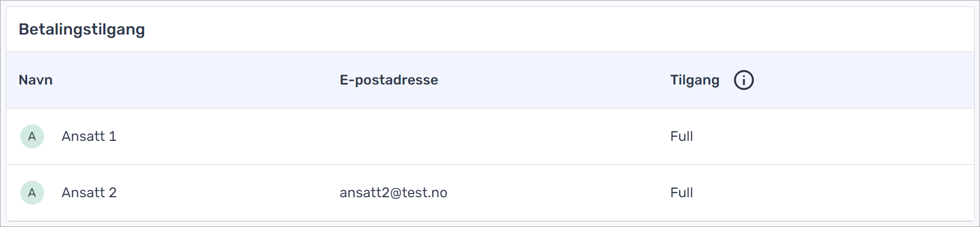Screen dimensions: 980x227
Task: Click Full access value for Ansatt 1
Action: click(x=681, y=137)
